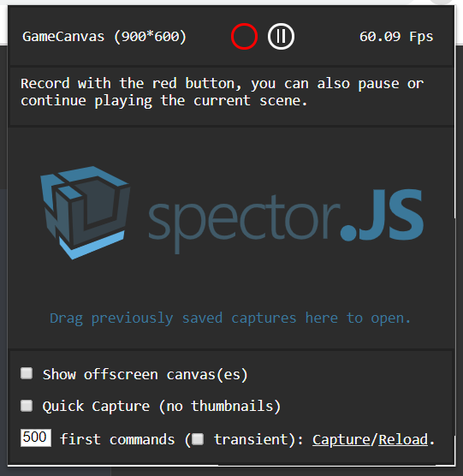Start recording with the red circle button
The image size is (463, 476).
tap(244, 37)
